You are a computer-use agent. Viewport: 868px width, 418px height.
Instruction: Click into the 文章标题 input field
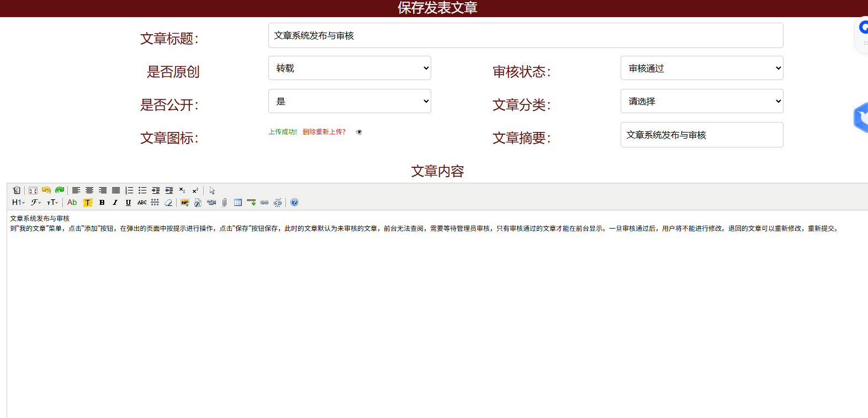pos(525,35)
